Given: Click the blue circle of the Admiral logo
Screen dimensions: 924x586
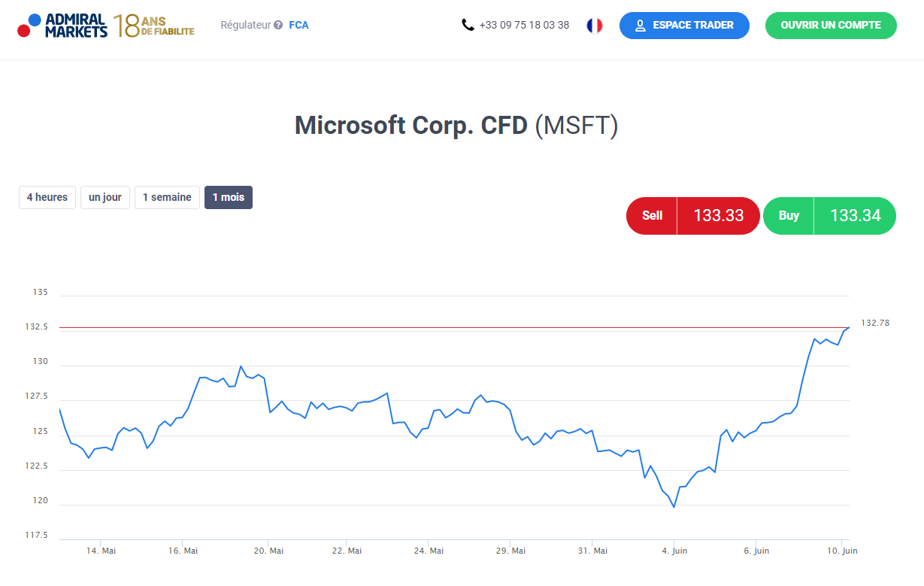Looking at the screenshot, I should 34,19.
